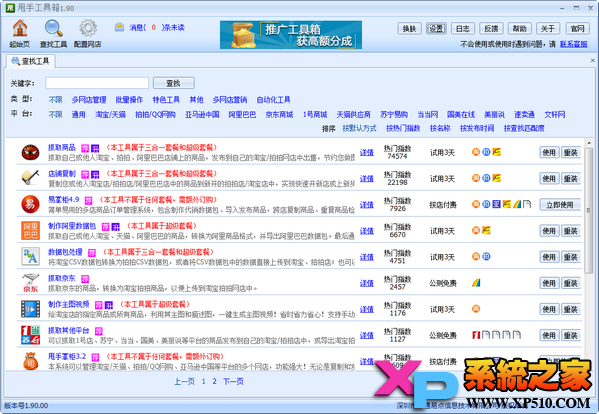Screen dimensions: 599x414
Task: Open 详情 link for 易掌柜4.9
Action: [367, 205]
